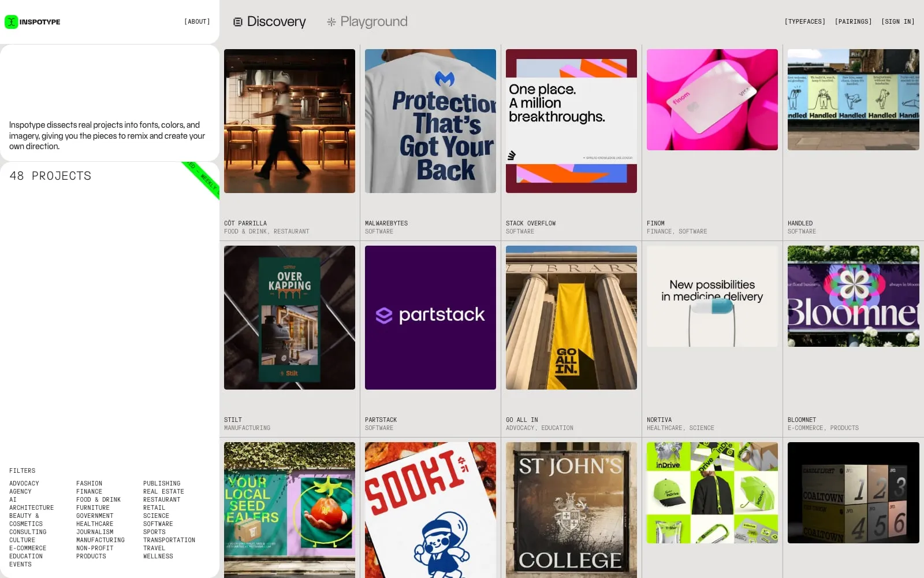
Task: Filter projects by Advocacy
Action: click(24, 483)
